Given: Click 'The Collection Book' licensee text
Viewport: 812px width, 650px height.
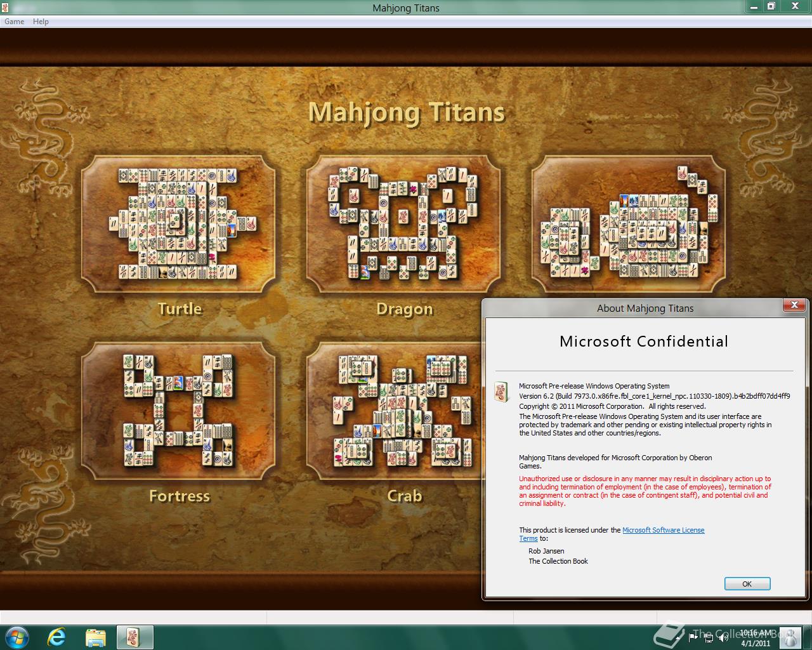Looking at the screenshot, I should click(558, 561).
